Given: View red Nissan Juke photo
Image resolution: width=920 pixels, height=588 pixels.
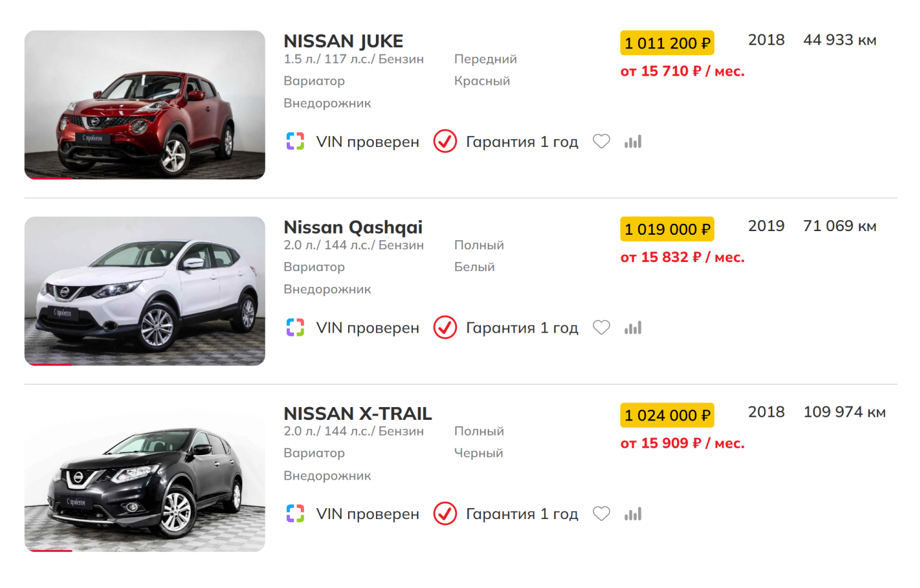Looking at the screenshot, I should (145, 105).
